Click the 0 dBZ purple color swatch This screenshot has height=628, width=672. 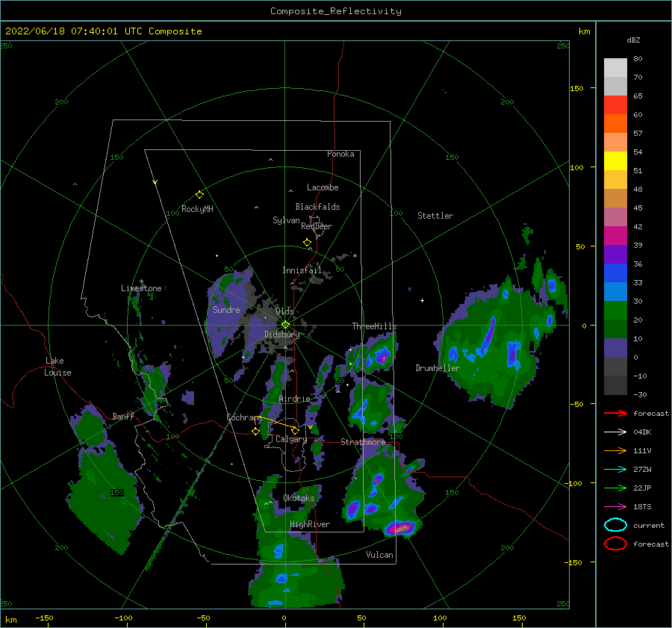pos(615,348)
